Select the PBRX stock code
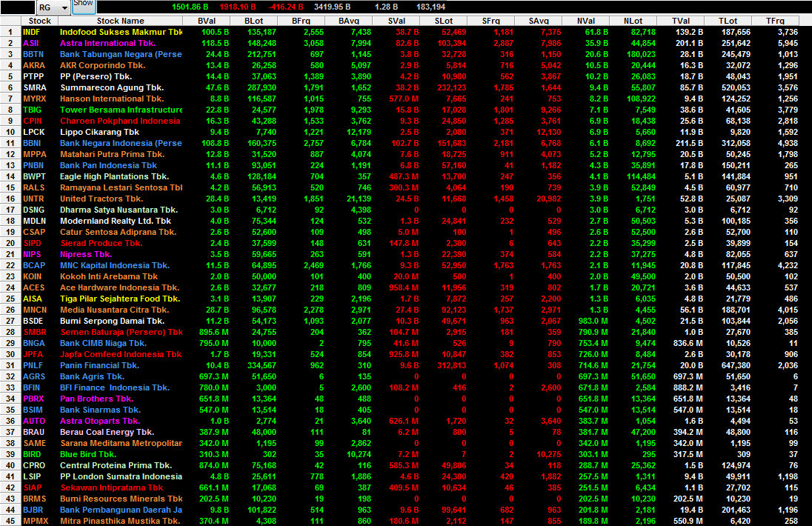Screen dimensions: 812x526 coord(33,399)
